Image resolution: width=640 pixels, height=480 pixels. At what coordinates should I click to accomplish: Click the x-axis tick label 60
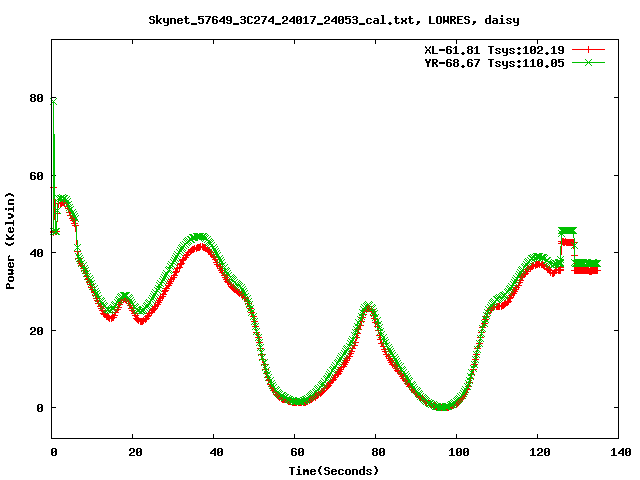coord(297,452)
